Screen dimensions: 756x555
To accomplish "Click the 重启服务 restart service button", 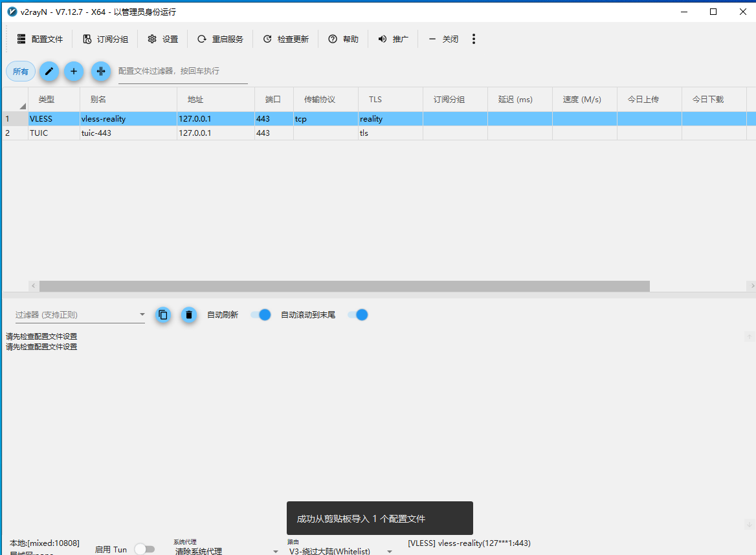I will [x=221, y=39].
